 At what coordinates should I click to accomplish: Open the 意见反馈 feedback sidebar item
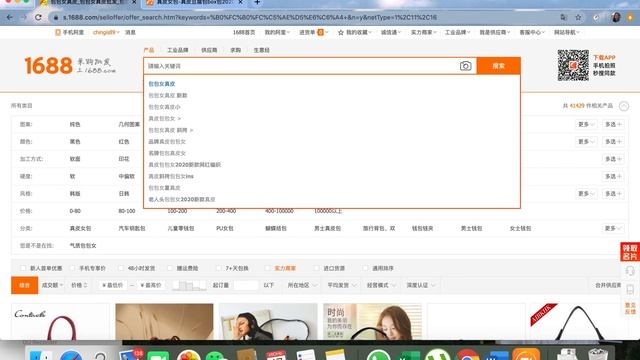(x=630, y=308)
